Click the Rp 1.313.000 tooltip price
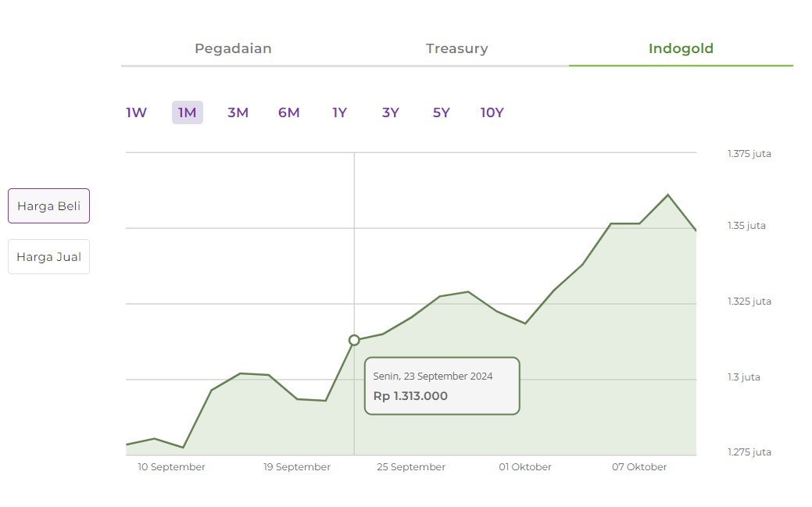 (410, 396)
